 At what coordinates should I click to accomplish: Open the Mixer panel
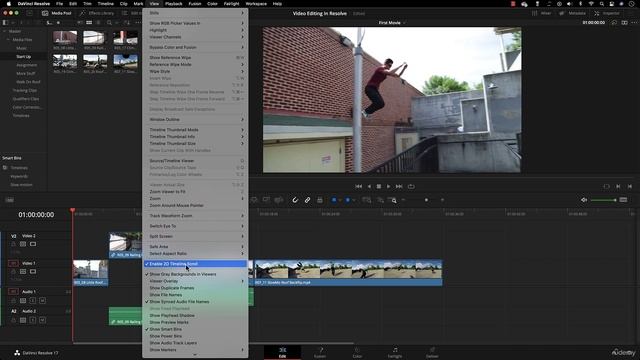(541, 13)
